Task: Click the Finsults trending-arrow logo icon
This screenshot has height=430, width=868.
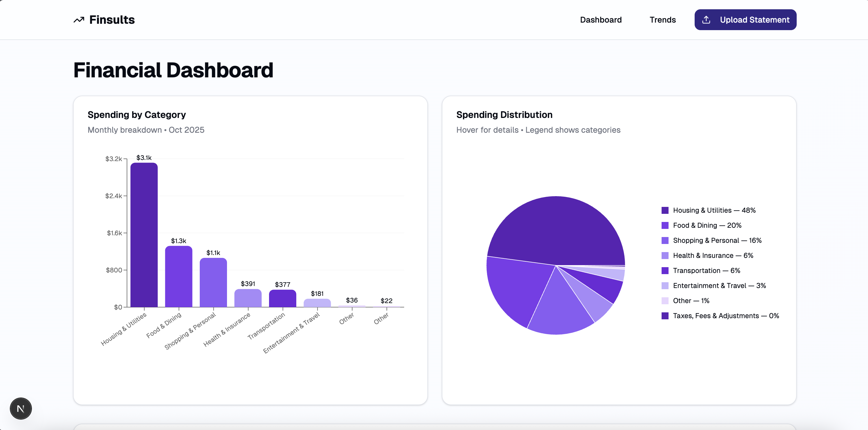Action: pyautogui.click(x=79, y=20)
